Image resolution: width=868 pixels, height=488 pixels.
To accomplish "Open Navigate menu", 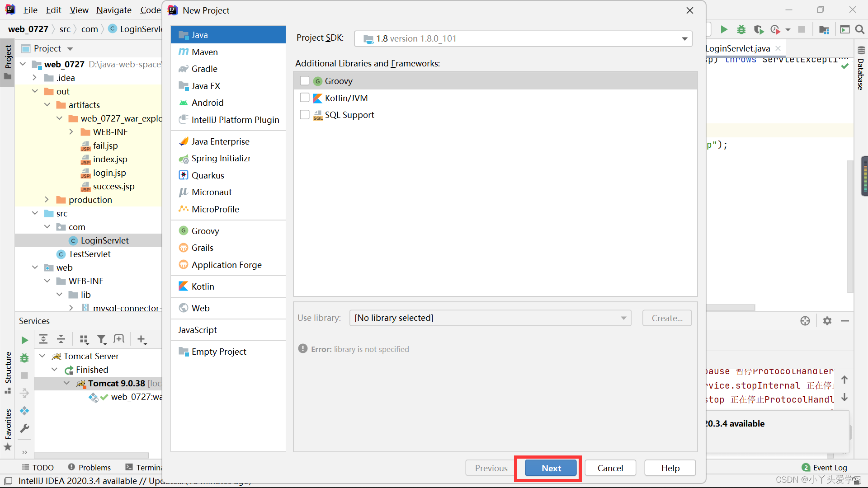I will tap(114, 10).
